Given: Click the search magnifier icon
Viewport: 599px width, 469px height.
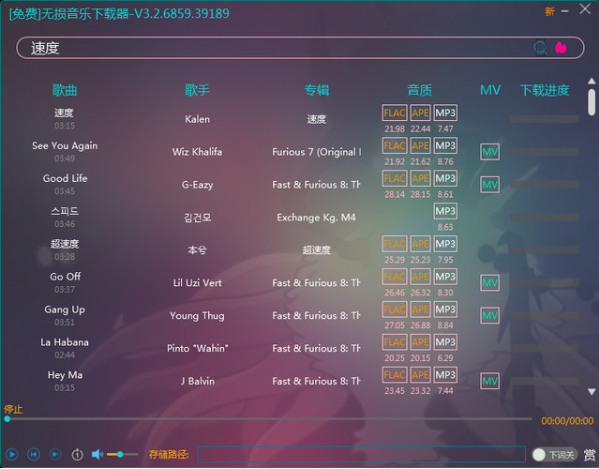Looking at the screenshot, I should point(540,48).
